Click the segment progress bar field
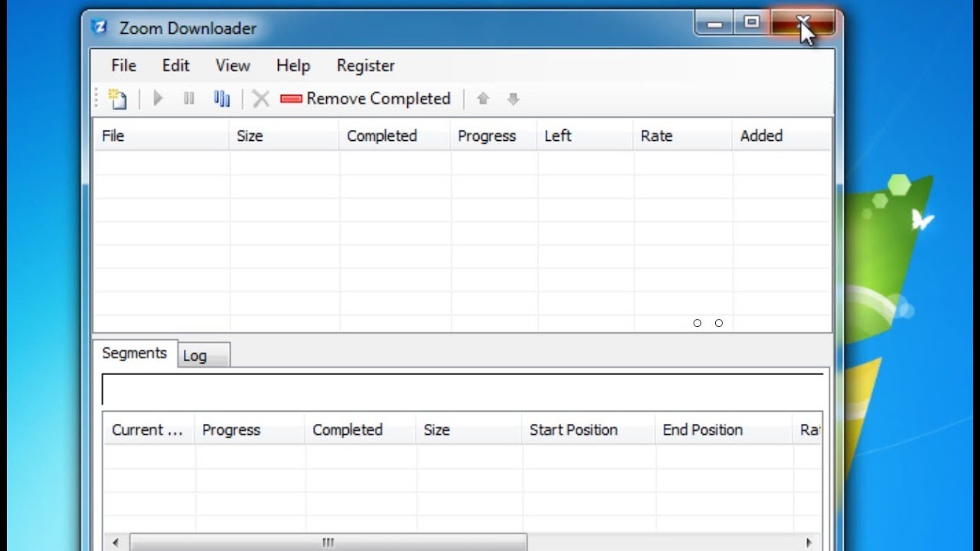The image size is (980, 551). pyautogui.click(x=462, y=390)
